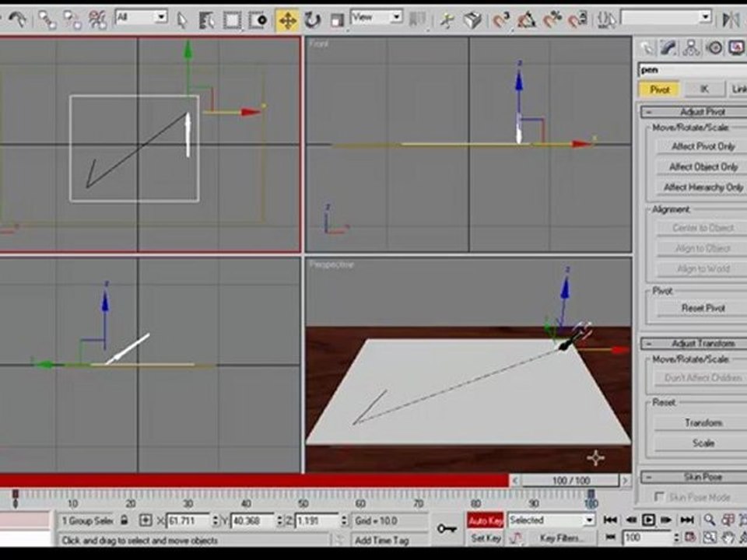Toggle the Selection Lock padlock icon
747x560 pixels.
124,520
